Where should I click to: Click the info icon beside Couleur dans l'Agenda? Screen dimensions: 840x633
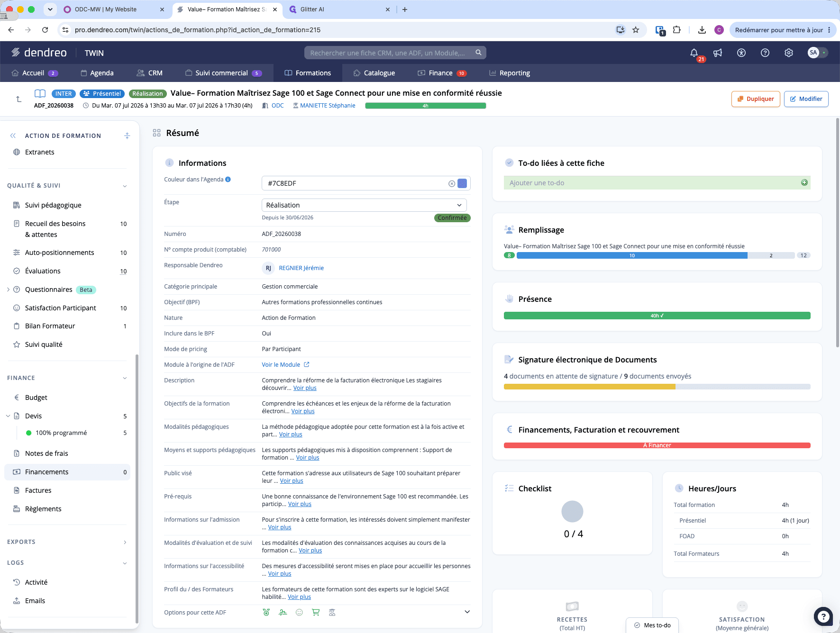coord(228,179)
